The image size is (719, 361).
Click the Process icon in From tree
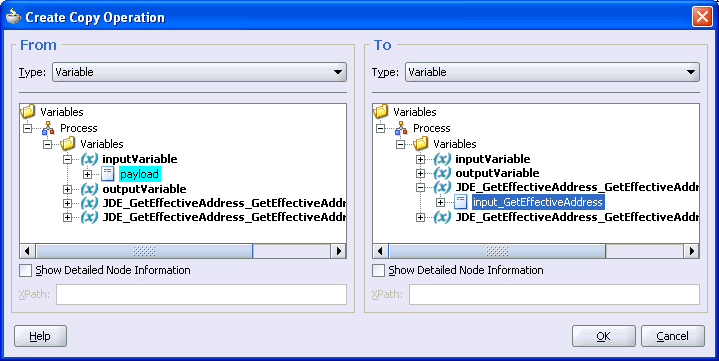(x=48, y=128)
